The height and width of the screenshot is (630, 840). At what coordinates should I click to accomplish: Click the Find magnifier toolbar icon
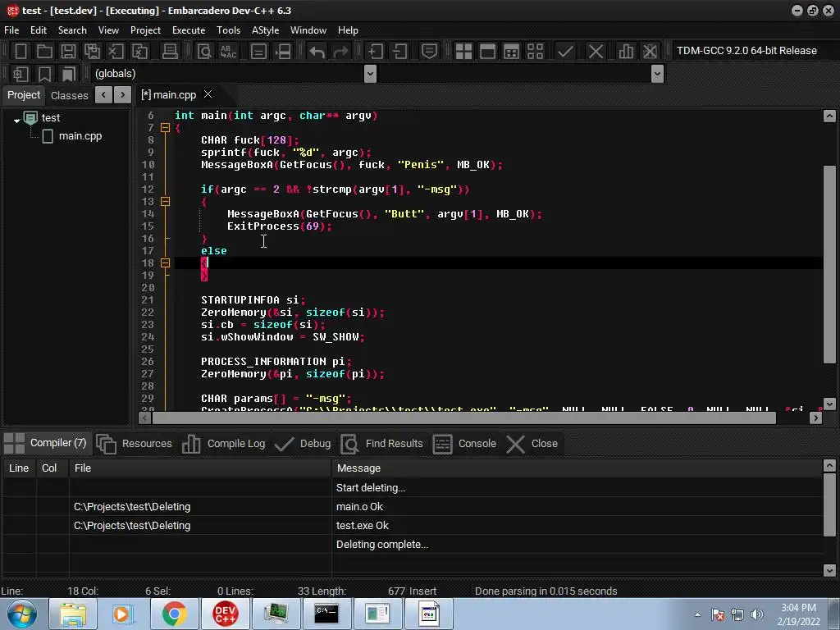pos(204,52)
